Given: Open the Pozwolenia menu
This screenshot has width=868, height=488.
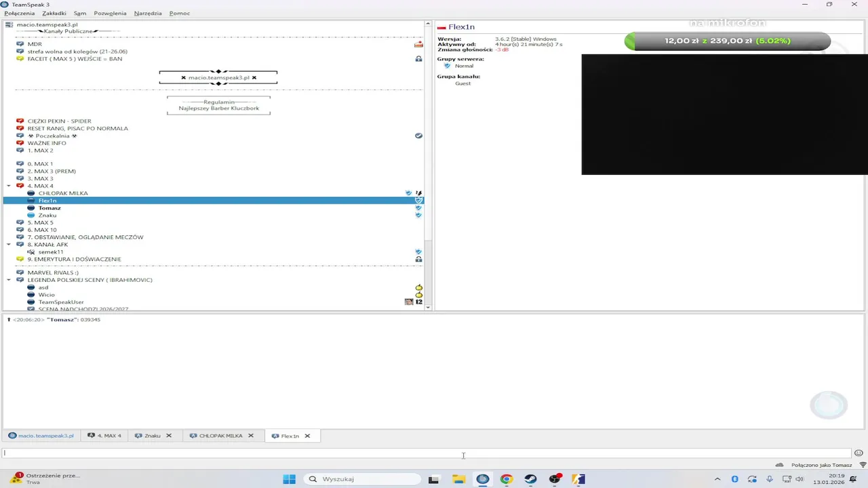Looking at the screenshot, I should (x=110, y=14).
